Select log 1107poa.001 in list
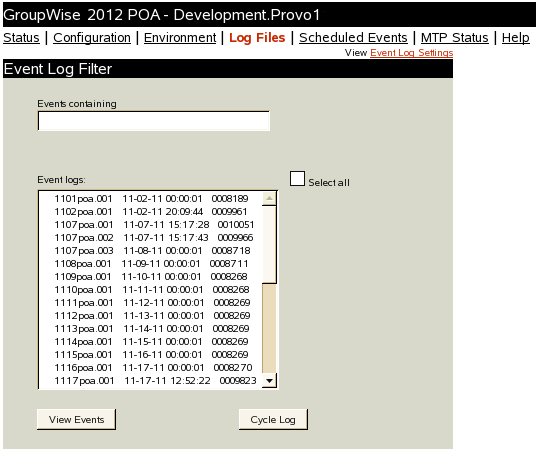Screen dimensions: 536x454 [150, 225]
